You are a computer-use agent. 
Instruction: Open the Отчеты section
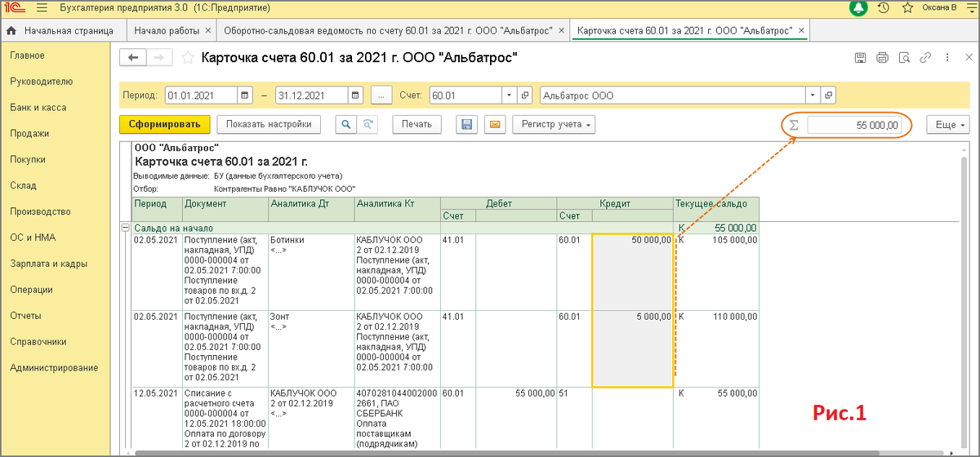(x=26, y=316)
